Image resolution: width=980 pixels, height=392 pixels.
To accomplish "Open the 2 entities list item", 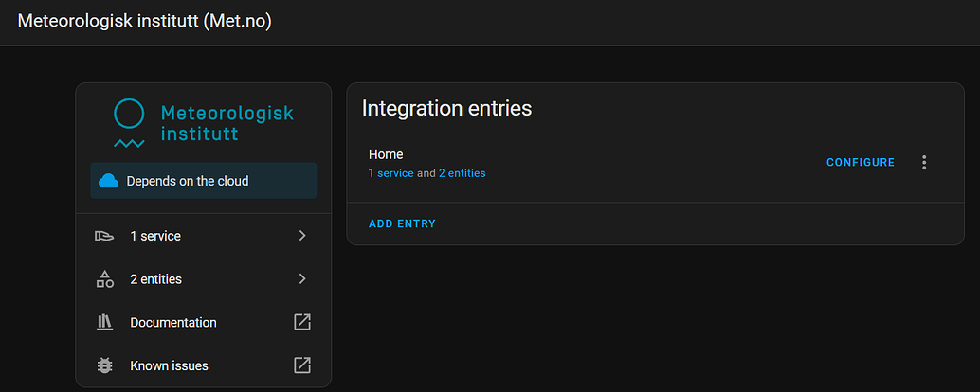I will [156, 279].
